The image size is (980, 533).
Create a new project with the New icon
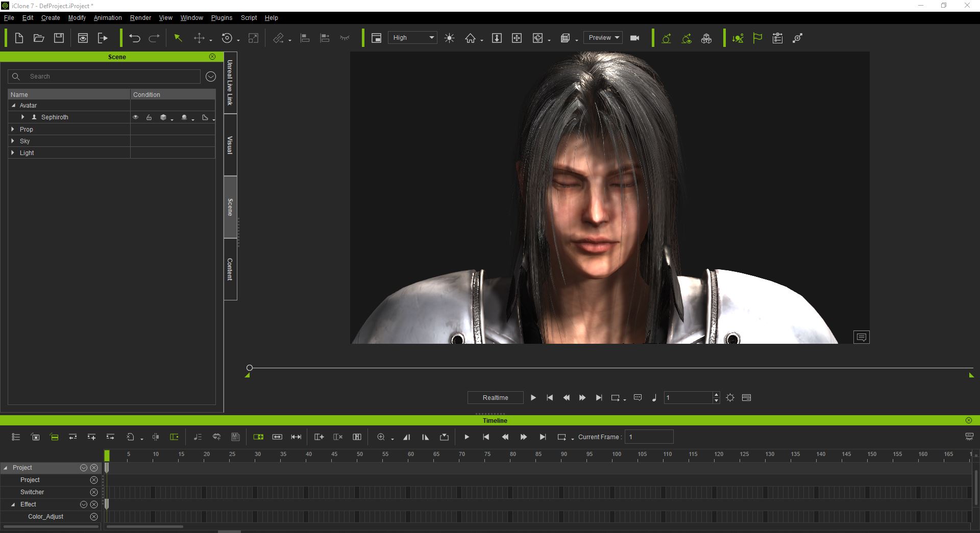[x=19, y=38]
